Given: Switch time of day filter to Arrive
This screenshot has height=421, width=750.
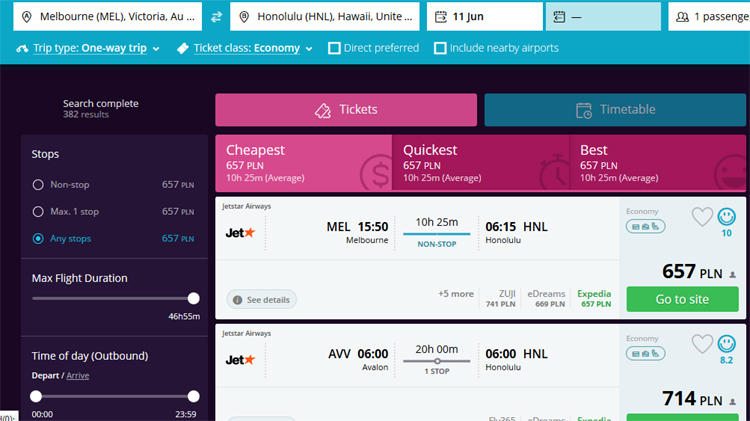Looking at the screenshot, I should click(77, 376).
